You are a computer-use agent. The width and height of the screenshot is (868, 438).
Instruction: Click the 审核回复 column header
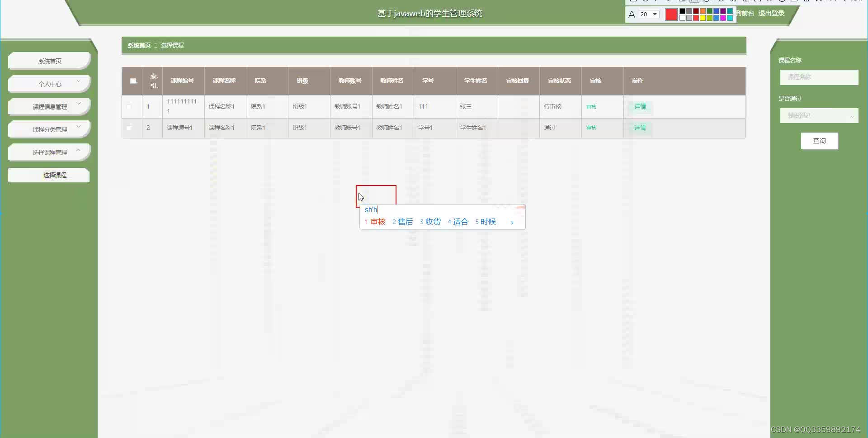[x=518, y=81]
